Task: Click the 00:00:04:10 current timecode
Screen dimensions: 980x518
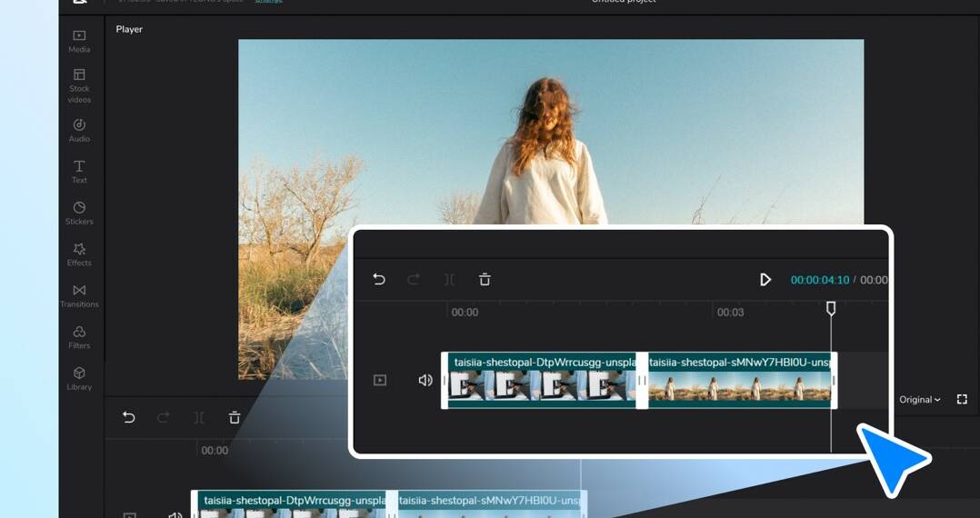Action: 819,280
